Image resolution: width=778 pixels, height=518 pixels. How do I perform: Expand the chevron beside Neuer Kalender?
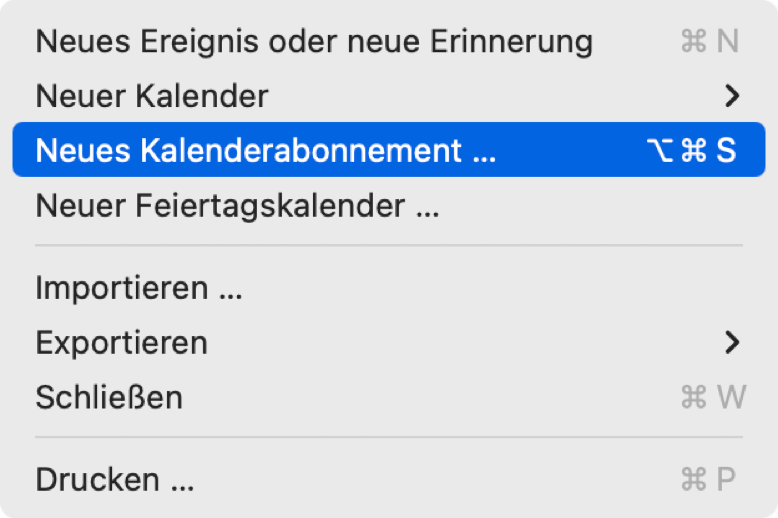[x=733, y=96]
